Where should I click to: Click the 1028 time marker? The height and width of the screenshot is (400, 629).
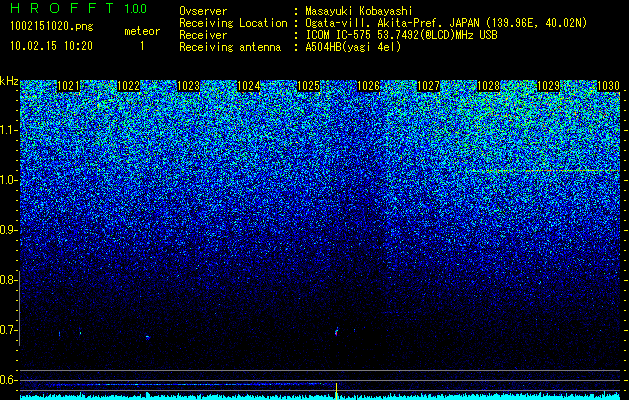click(x=489, y=86)
